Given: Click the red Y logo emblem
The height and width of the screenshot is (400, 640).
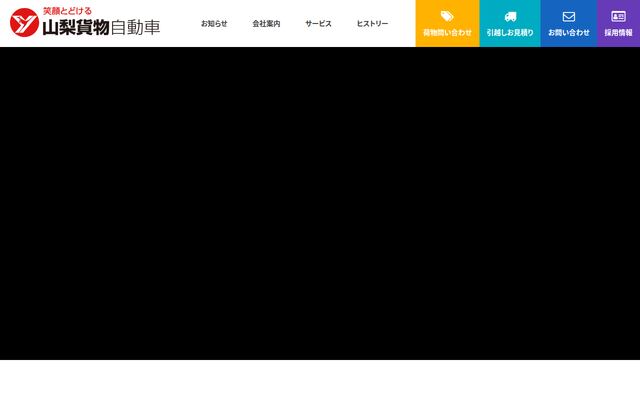Looking at the screenshot, I should coord(24,22).
